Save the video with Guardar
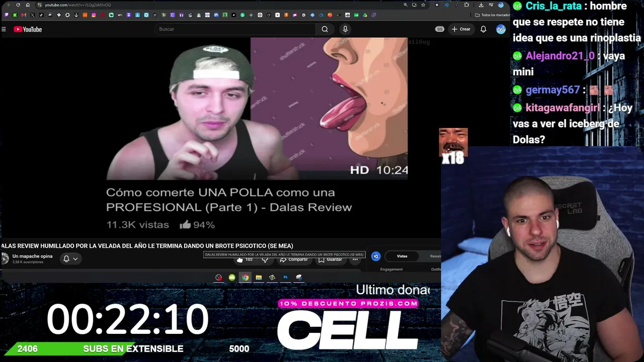 click(330, 259)
